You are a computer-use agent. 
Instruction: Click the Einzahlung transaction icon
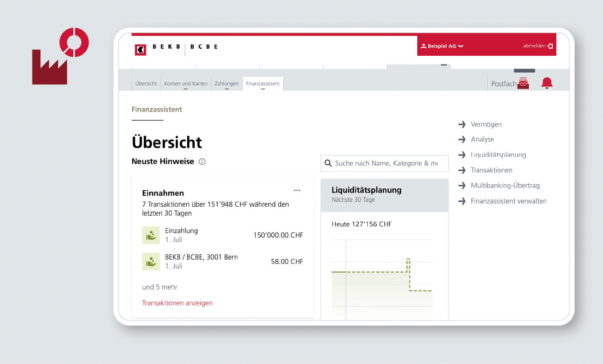click(151, 235)
